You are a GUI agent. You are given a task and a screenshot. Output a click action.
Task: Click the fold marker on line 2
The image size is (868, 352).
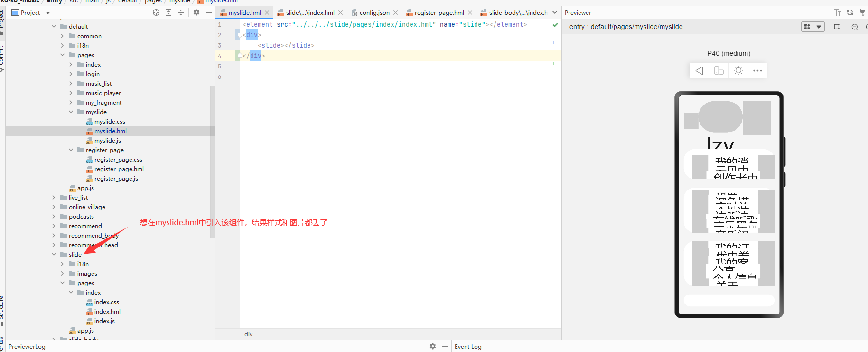pyautogui.click(x=240, y=35)
